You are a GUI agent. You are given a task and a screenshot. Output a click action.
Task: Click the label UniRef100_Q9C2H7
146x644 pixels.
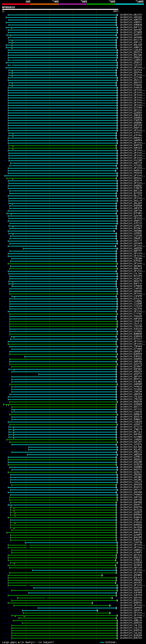click(131, 442)
